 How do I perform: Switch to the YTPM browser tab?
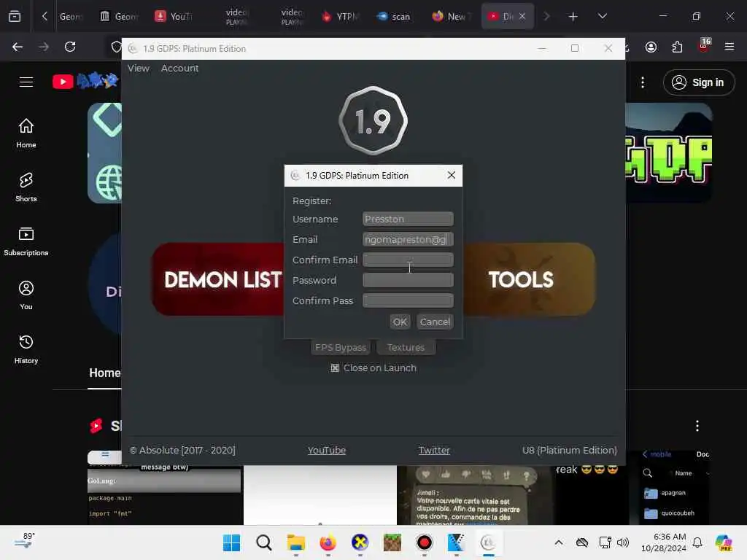click(x=340, y=17)
